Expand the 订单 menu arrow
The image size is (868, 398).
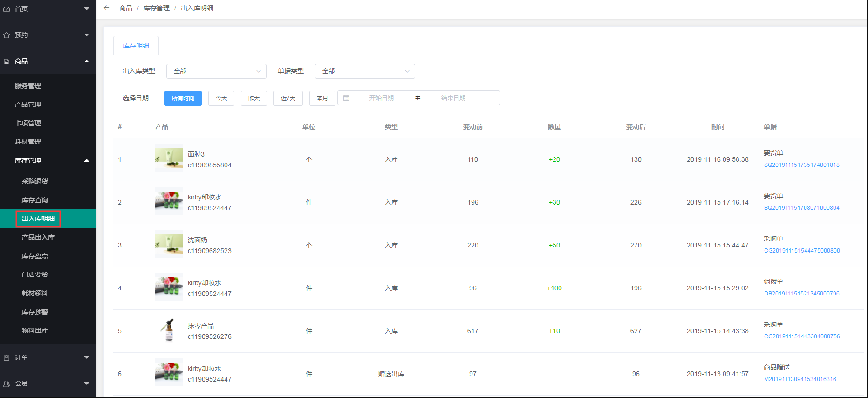pos(87,357)
